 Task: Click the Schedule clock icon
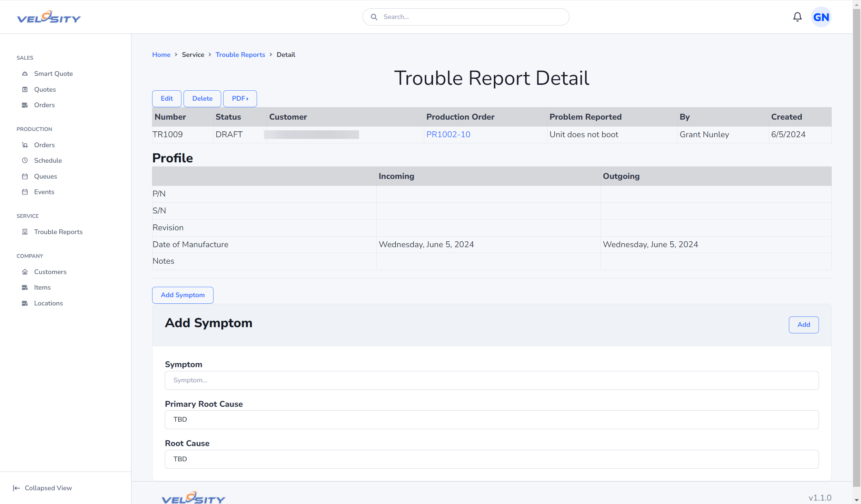coord(25,161)
